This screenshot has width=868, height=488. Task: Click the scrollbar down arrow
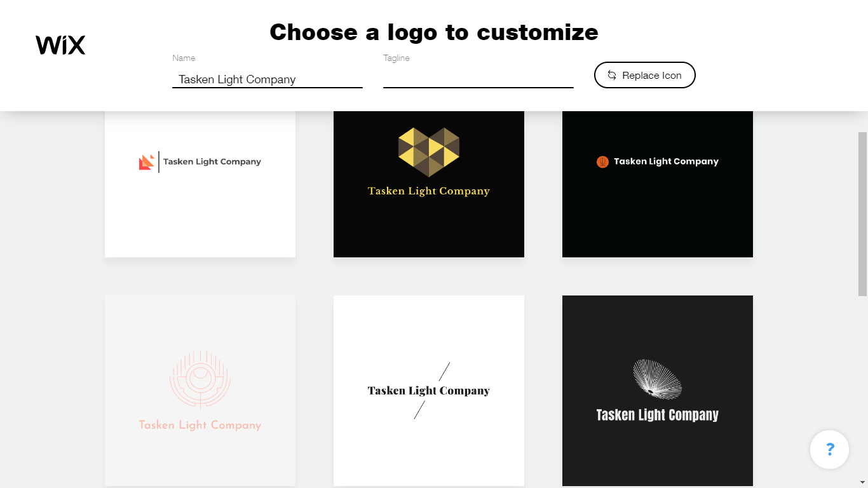[862, 482]
